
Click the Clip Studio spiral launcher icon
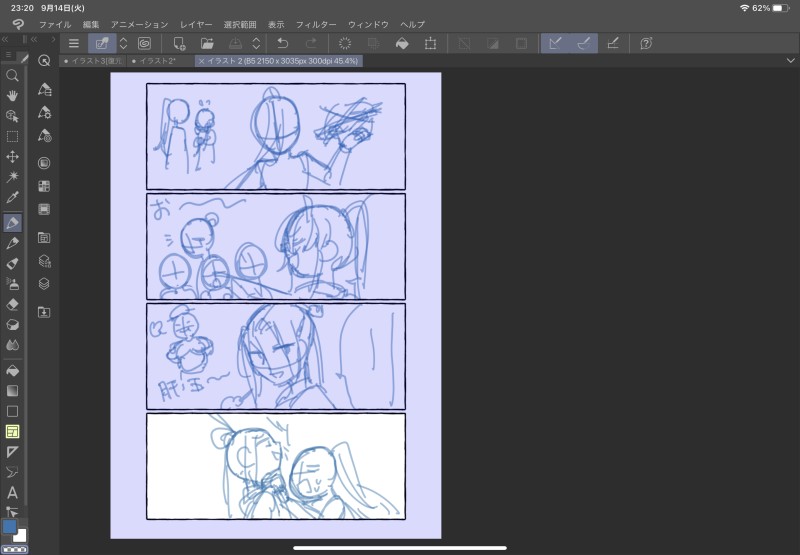(x=145, y=43)
